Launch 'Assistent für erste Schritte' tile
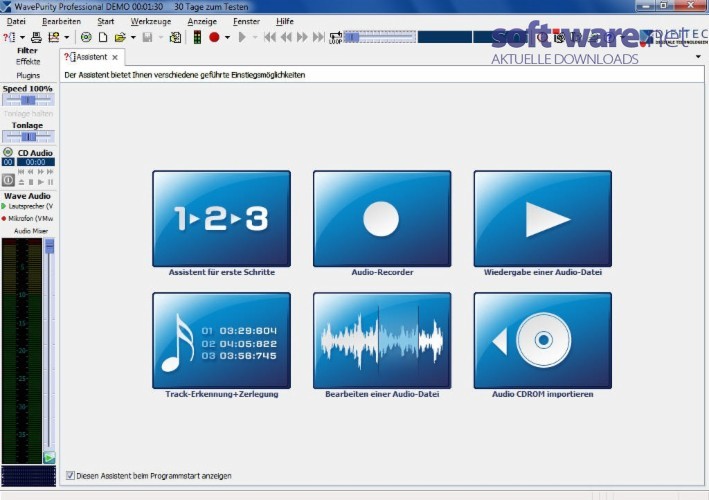This screenshot has width=709, height=500. click(x=222, y=218)
